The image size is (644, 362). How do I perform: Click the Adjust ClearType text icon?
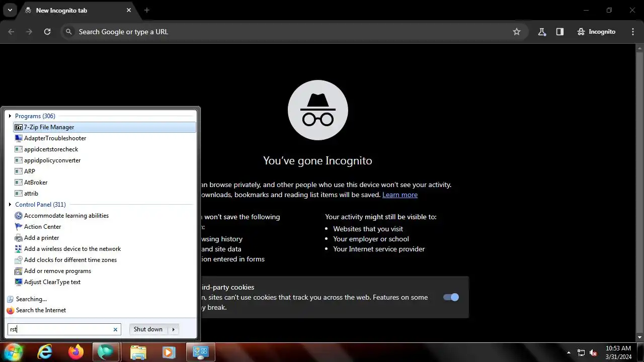pyautogui.click(x=19, y=282)
